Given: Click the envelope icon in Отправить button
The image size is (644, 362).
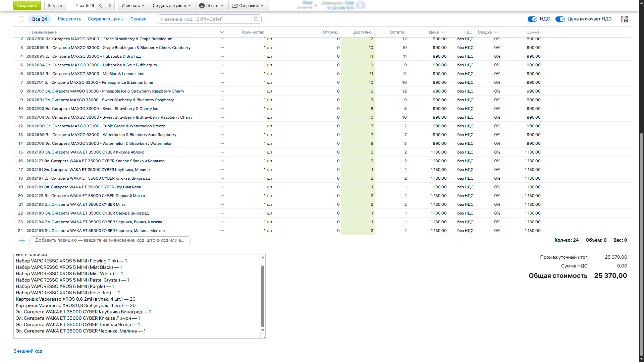Looking at the screenshot, I should click(x=235, y=6).
